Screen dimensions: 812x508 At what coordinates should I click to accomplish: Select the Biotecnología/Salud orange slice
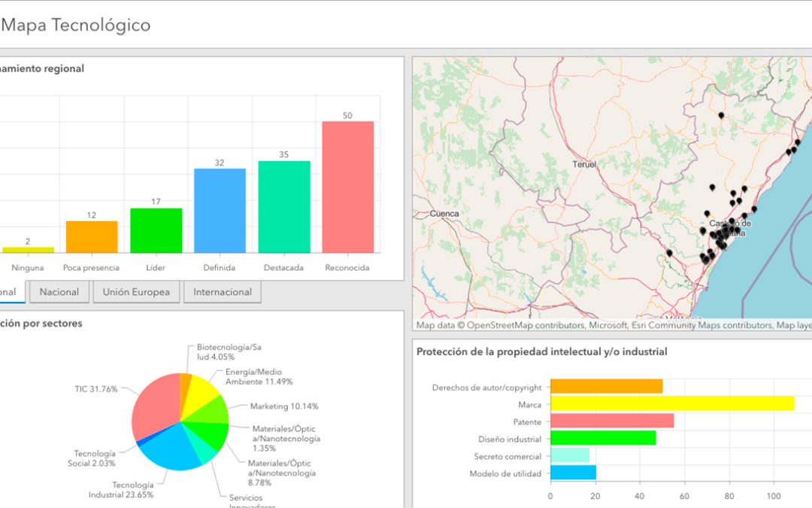(x=185, y=389)
